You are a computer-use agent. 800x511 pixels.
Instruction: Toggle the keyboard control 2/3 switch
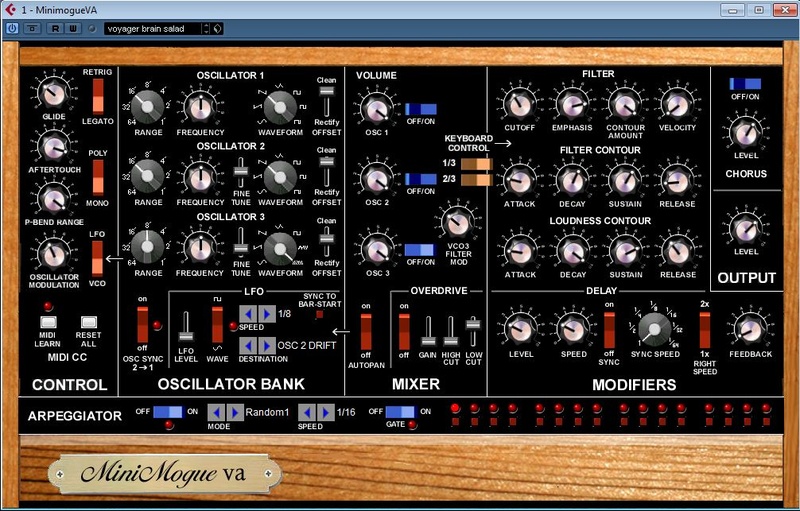[476, 180]
